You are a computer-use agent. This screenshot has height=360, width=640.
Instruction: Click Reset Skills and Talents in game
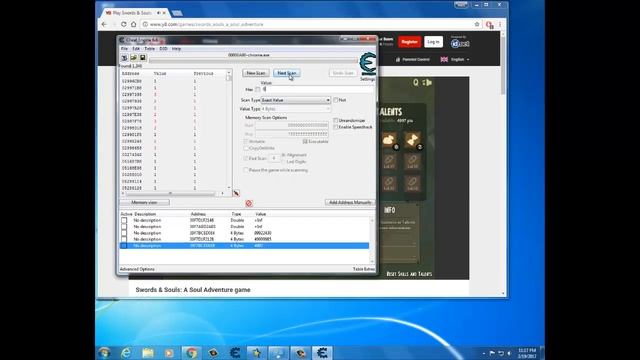409,274
